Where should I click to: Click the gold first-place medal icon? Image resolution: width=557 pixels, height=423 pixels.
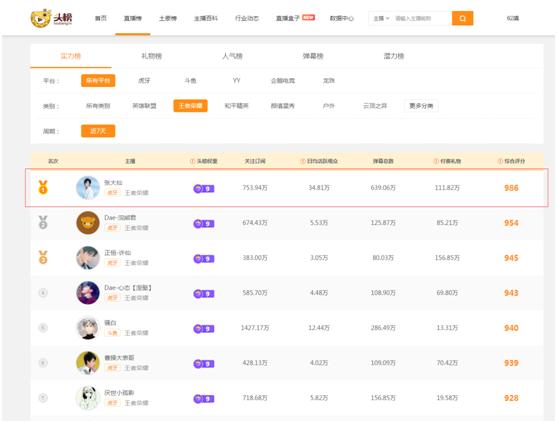click(43, 187)
